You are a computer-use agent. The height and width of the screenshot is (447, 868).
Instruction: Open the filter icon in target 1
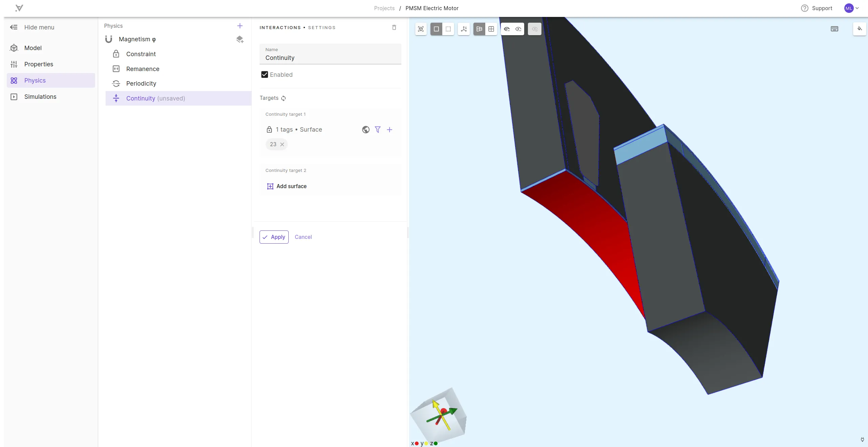coord(378,130)
